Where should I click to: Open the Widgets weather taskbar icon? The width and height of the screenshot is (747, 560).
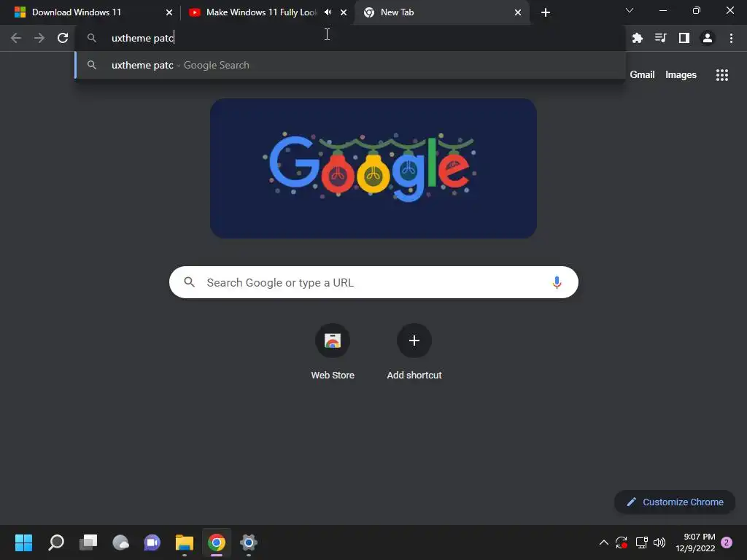tap(120, 542)
